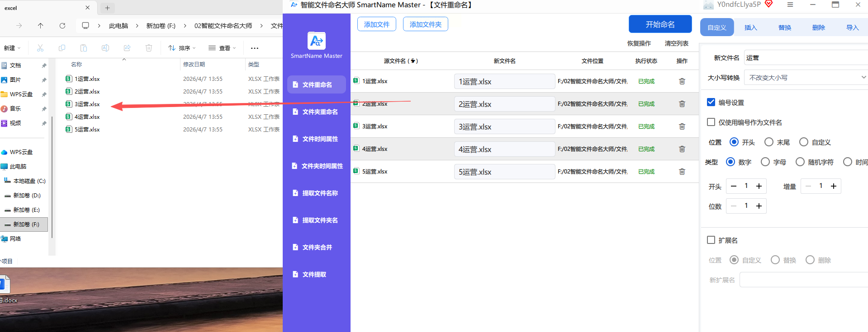Choose 字母 as the numbering type
The height and width of the screenshot is (332, 868).
coord(765,162)
